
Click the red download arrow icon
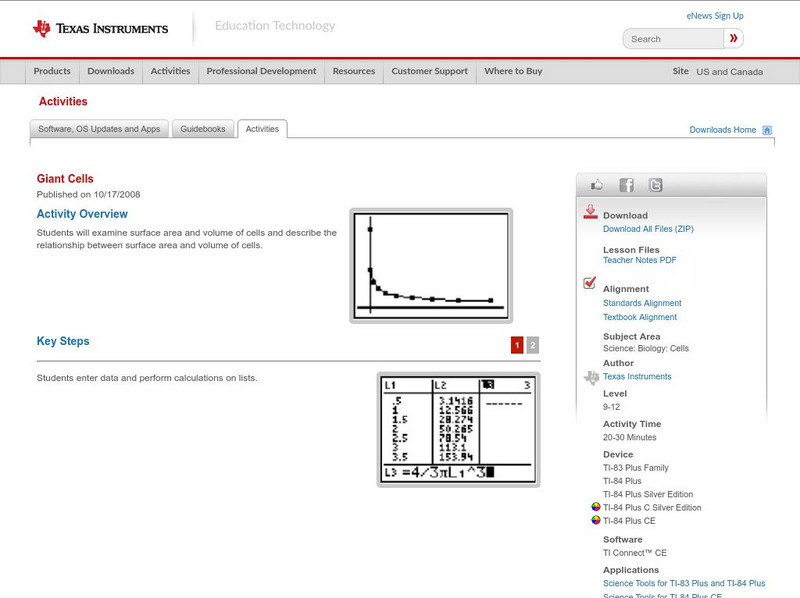click(x=590, y=212)
